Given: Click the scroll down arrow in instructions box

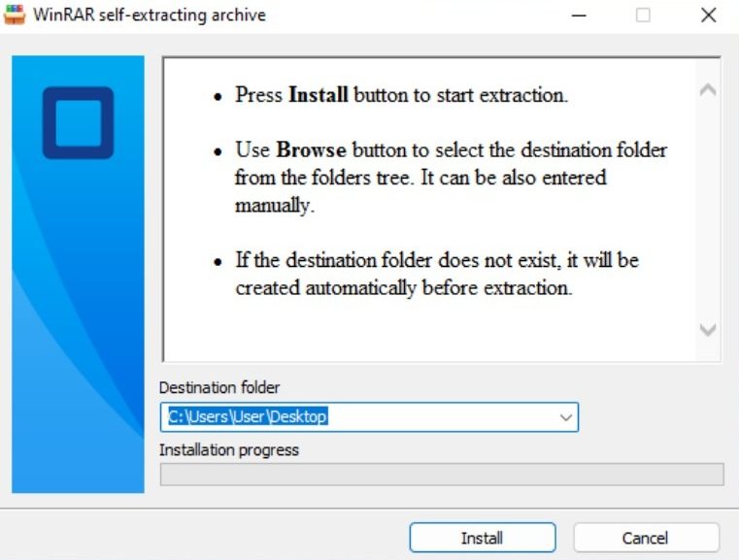Looking at the screenshot, I should coord(708,329).
